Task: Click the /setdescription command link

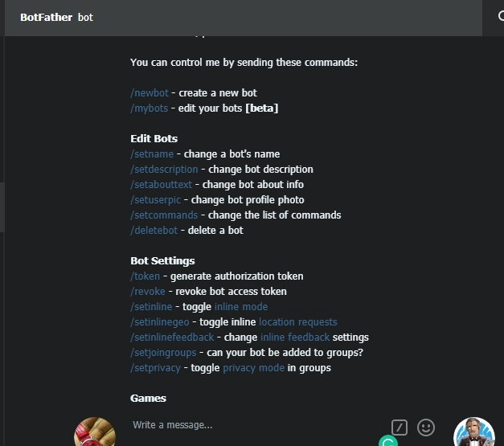Action: tap(164, 169)
